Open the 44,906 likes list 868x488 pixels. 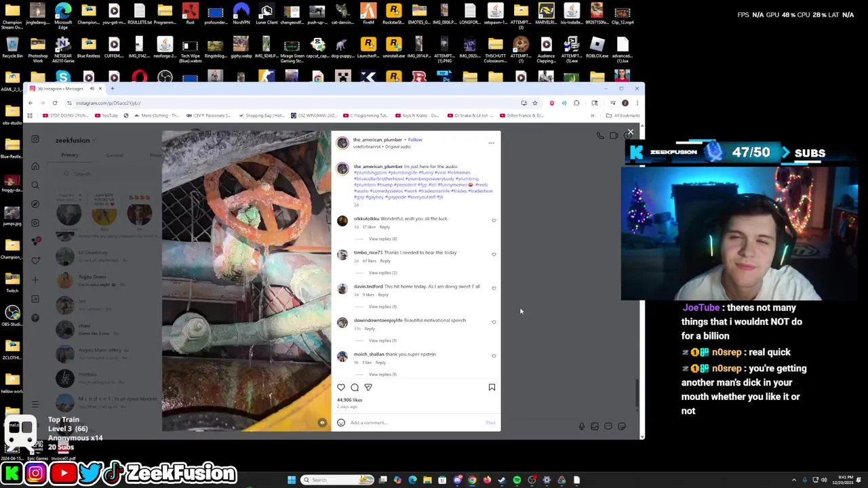coord(350,400)
